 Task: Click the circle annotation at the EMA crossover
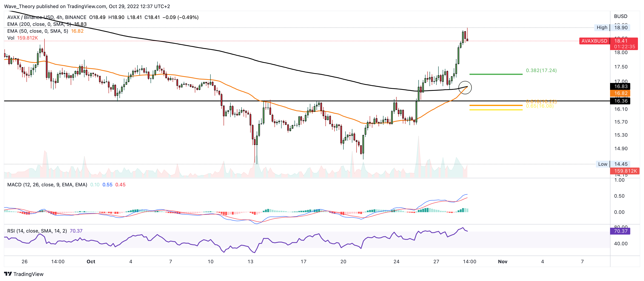click(465, 88)
